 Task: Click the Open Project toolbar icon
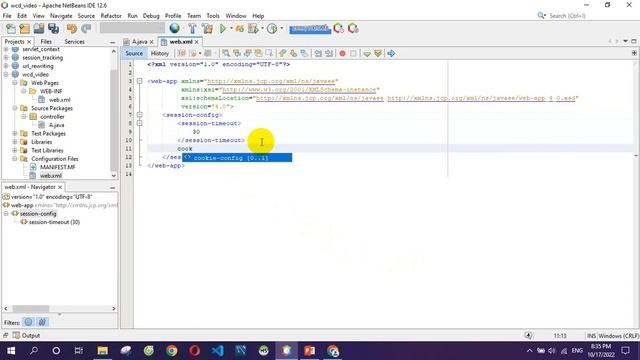click(39, 29)
